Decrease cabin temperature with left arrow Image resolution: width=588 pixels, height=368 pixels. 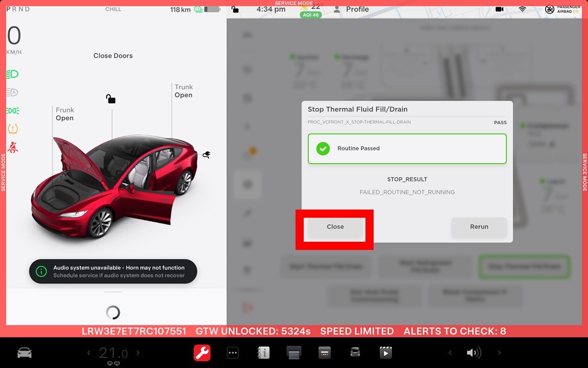[88, 353]
